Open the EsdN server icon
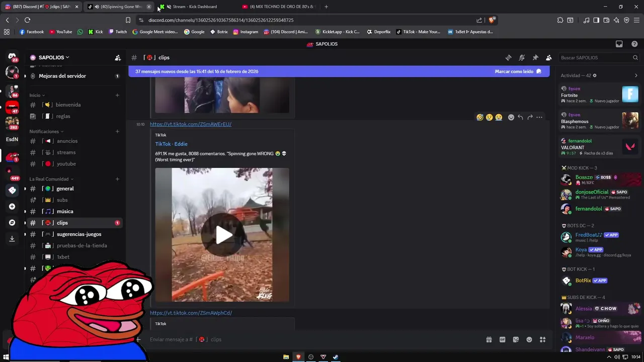Viewport: 644px width, 362px height. click(x=12, y=139)
